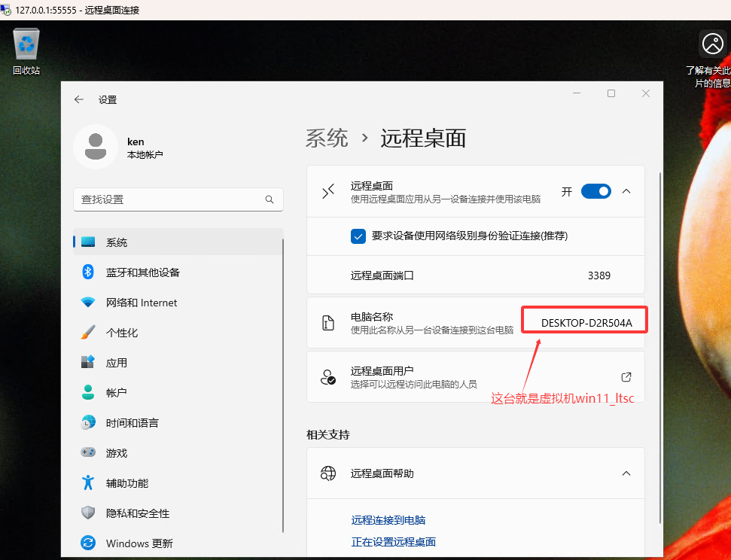731x560 pixels.
Task: Uncheck the network level authentication checkbox
Action: (358, 236)
